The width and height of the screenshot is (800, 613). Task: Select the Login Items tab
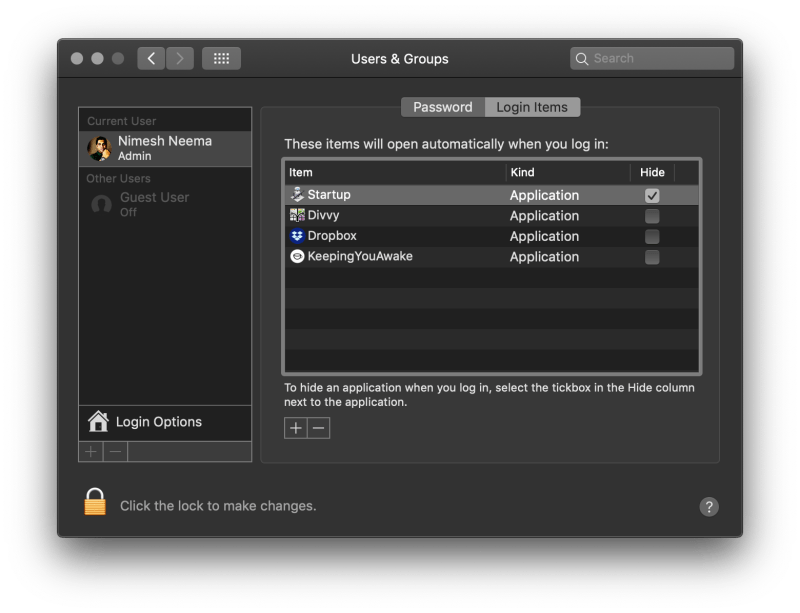coord(531,107)
